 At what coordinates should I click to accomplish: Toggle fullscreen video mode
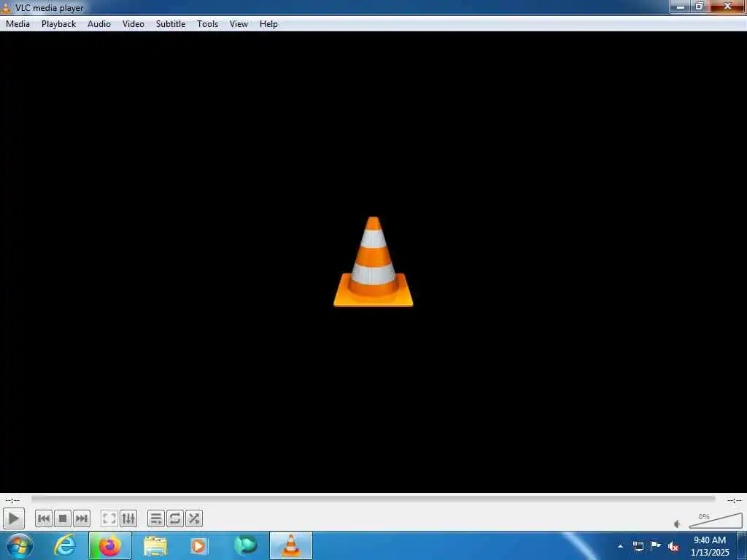click(109, 518)
